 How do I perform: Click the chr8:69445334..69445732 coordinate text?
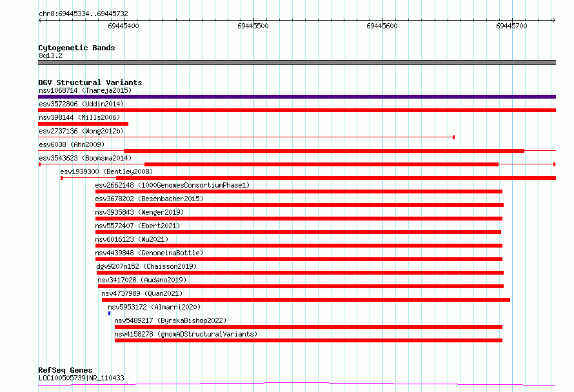click(x=83, y=14)
